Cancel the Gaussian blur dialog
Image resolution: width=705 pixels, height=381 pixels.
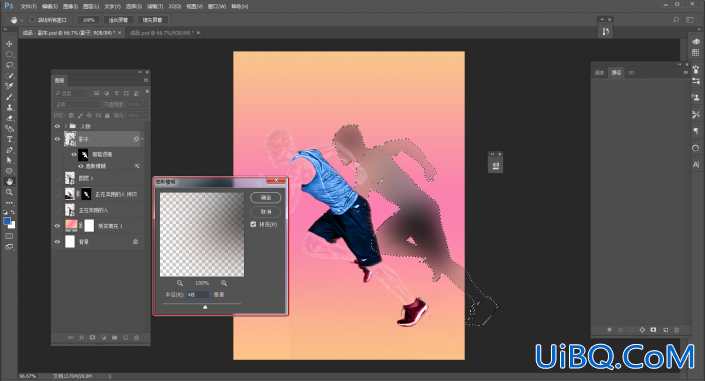coord(266,211)
